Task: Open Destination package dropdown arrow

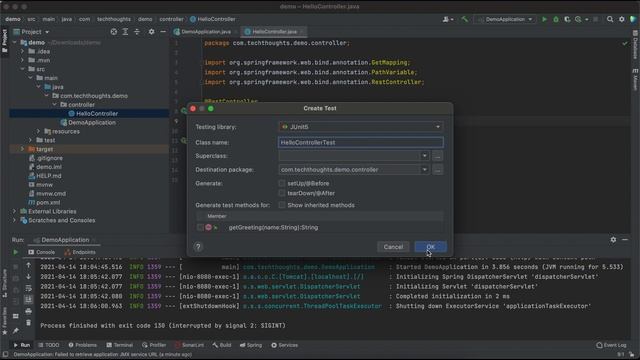Action: click(424, 170)
